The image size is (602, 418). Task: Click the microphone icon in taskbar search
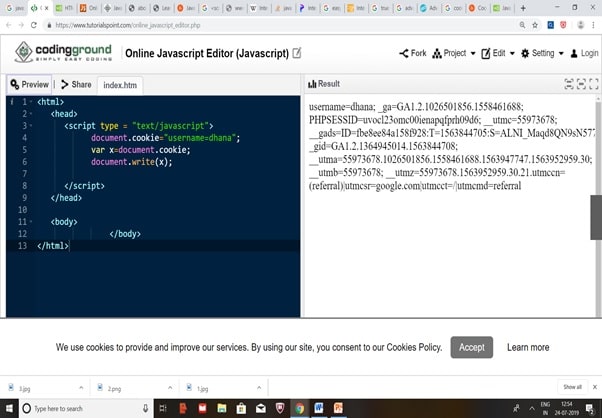pyautogui.click(x=146, y=408)
